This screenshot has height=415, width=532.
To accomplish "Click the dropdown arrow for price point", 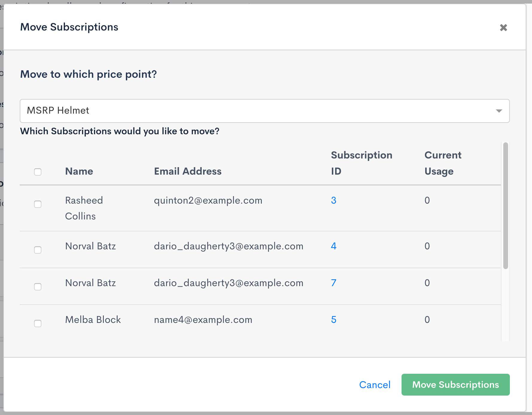I will (498, 111).
